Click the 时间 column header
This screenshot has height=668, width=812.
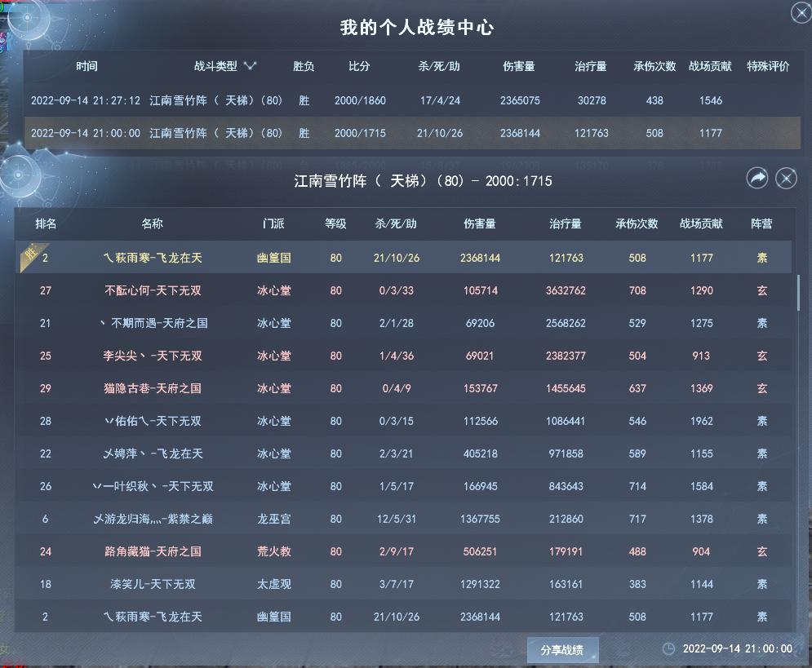[87, 66]
